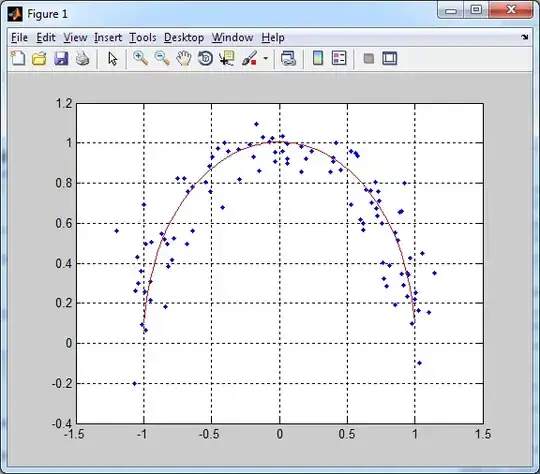Screen dimensions: 540x474
Task: Open the Help menu
Action: tap(273, 37)
